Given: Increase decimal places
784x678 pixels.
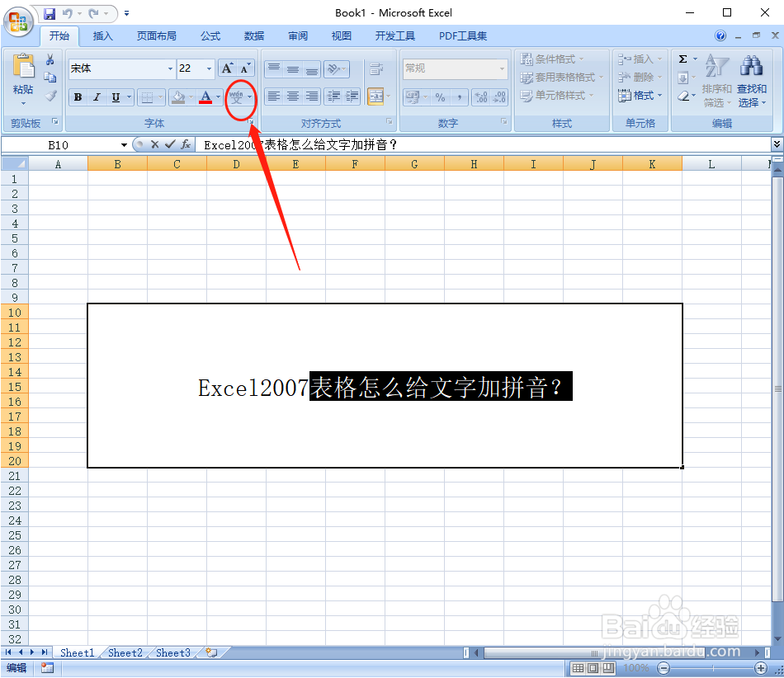Looking at the screenshot, I should click(481, 97).
